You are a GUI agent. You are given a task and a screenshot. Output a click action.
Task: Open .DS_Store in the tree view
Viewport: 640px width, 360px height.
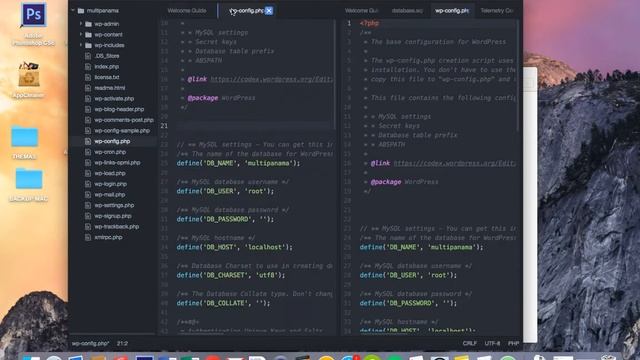(107, 56)
